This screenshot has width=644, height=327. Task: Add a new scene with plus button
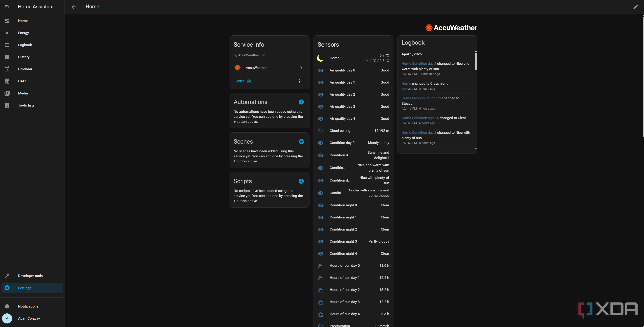click(x=301, y=142)
